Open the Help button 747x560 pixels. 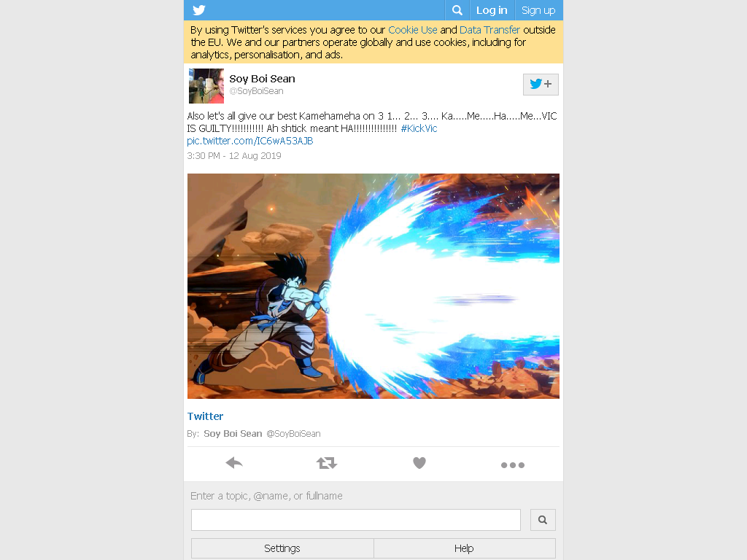[465, 548]
